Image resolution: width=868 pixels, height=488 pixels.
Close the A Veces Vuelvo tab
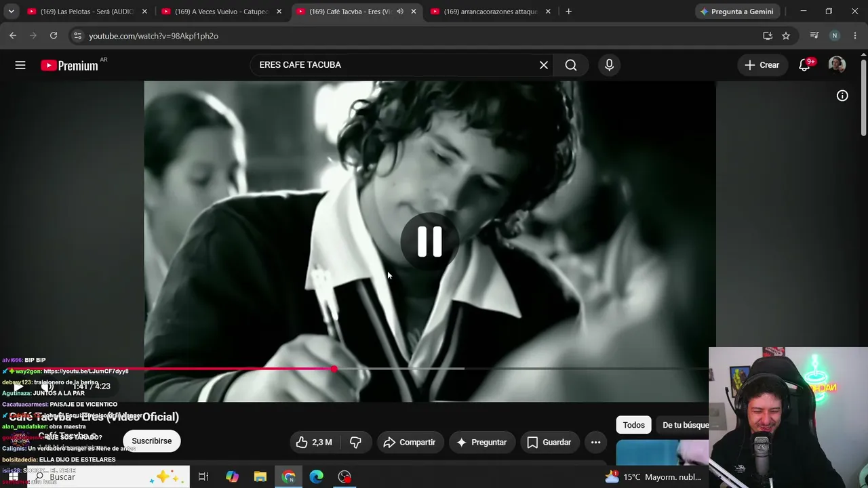(x=279, y=12)
